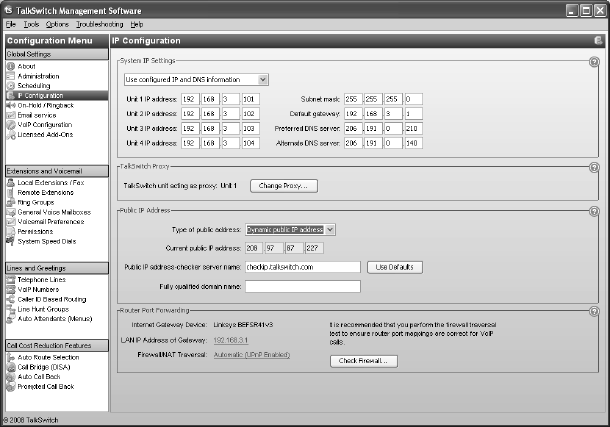Click the help icon for System IP Settings
Viewport: 610px width, 427px height.
594,62
